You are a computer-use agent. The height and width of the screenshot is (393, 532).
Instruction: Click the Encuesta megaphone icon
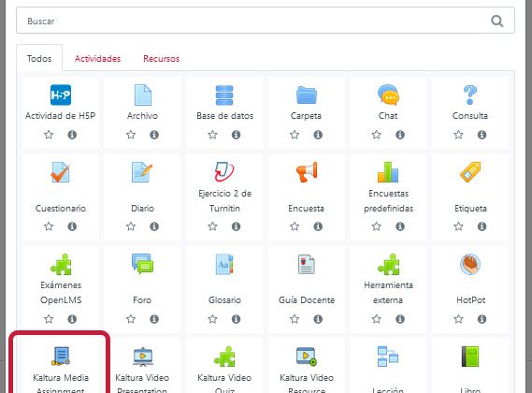coord(307,172)
